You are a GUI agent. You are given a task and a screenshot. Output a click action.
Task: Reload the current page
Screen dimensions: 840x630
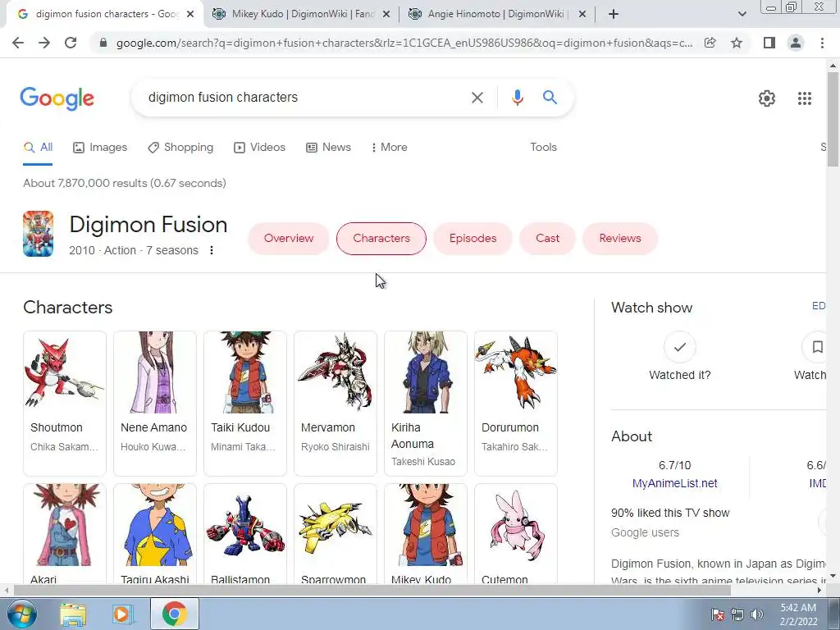coord(71,43)
